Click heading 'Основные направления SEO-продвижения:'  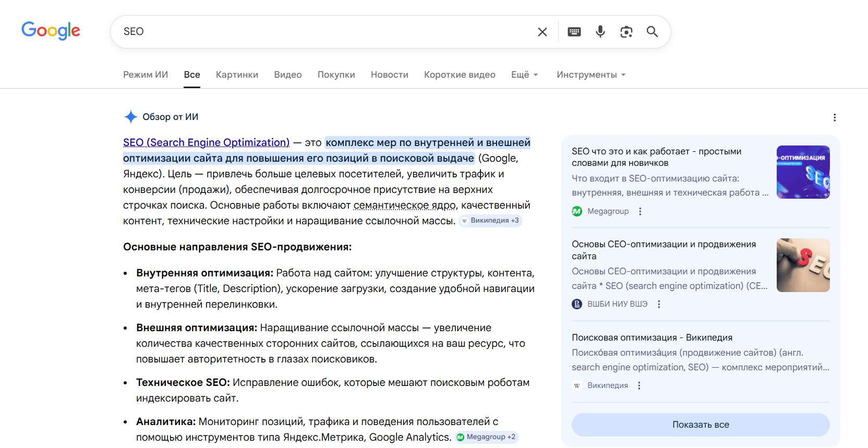click(237, 247)
